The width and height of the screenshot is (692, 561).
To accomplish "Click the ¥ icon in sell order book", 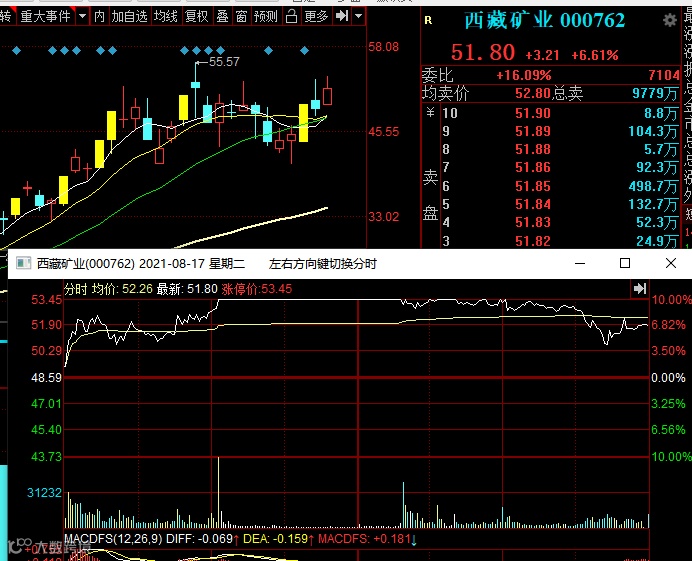I will pyautogui.click(x=431, y=113).
